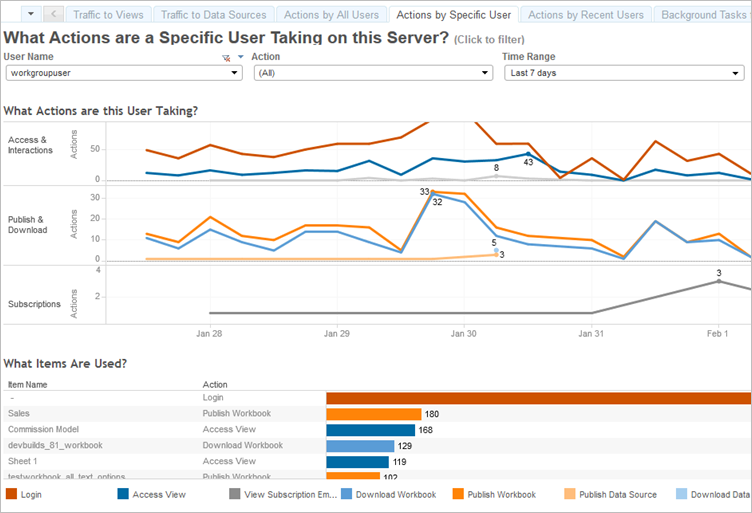Open the Traffic to Data Sources tab
This screenshot has height=513, width=752.
tap(213, 15)
